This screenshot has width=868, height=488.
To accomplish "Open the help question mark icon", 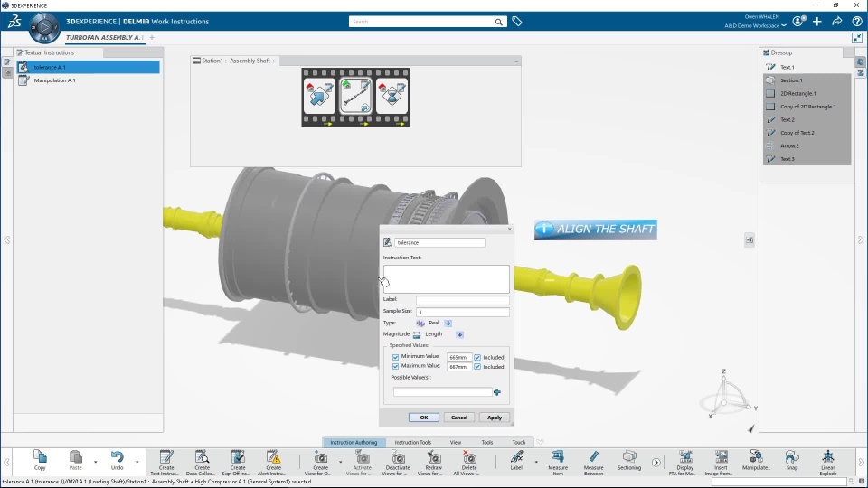I will point(857,21).
